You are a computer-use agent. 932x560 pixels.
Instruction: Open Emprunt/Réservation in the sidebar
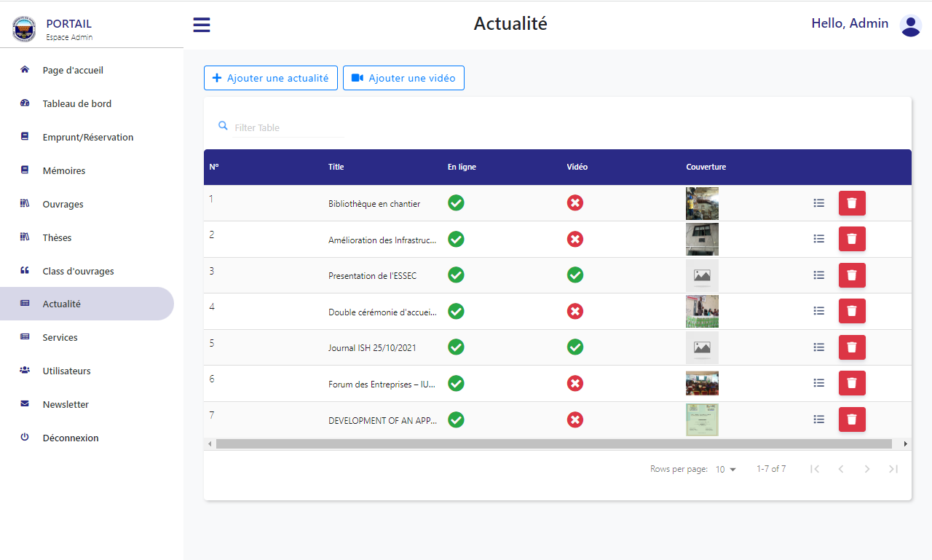click(x=87, y=138)
